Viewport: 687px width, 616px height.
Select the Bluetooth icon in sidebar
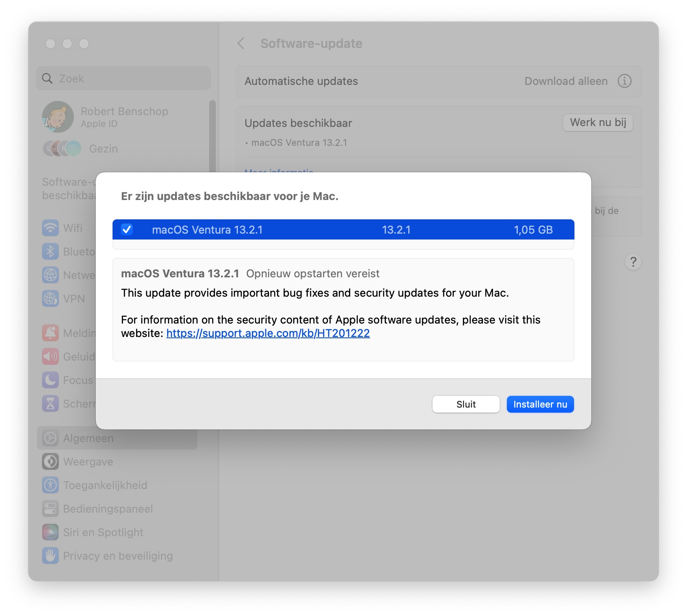coord(50,252)
